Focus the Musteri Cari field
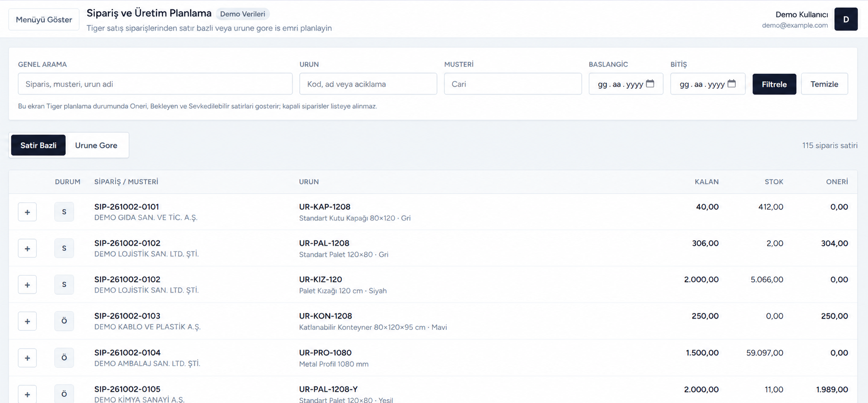The height and width of the screenshot is (403, 868). coord(513,84)
